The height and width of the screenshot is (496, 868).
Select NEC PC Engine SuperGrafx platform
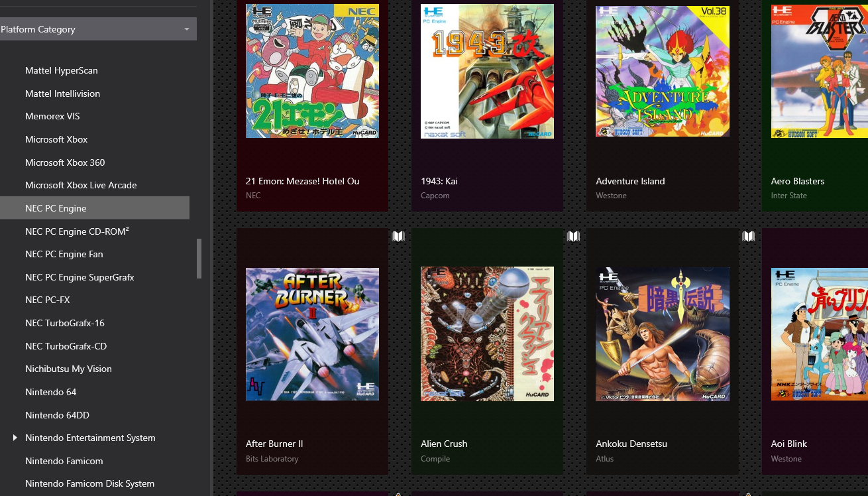tap(80, 277)
